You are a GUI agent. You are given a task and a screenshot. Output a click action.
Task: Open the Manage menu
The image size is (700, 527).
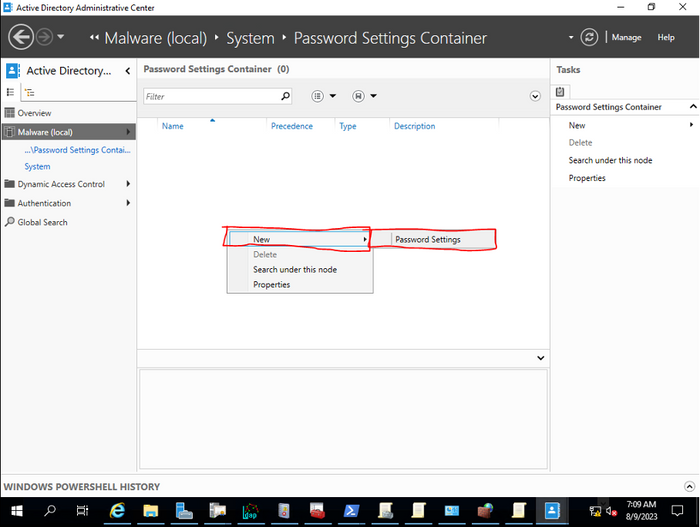point(626,38)
